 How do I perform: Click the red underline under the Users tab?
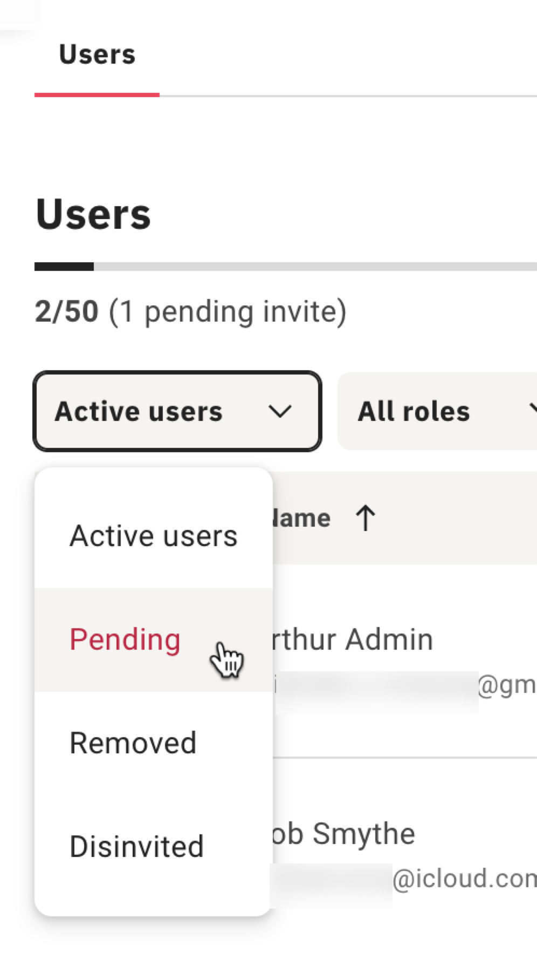coord(97,95)
